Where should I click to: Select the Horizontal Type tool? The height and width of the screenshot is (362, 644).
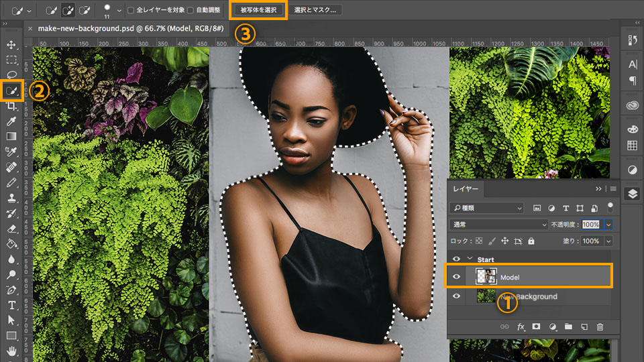pyautogui.click(x=11, y=306)
